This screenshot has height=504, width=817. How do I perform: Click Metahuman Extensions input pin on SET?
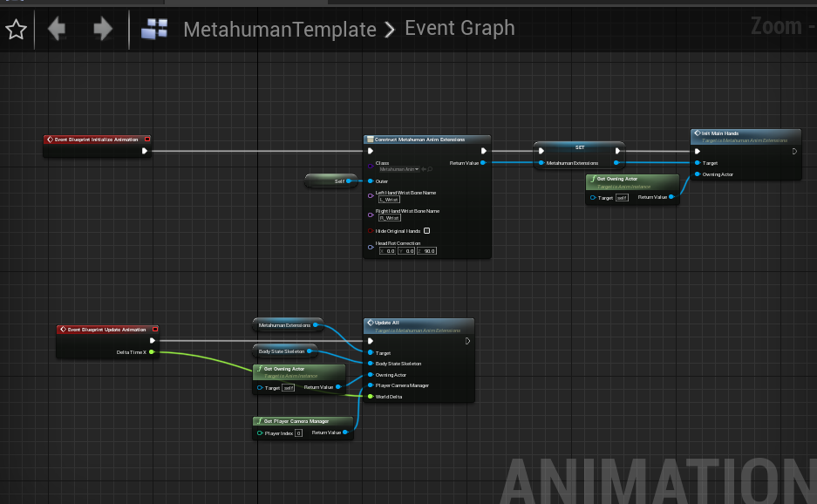(541, 163)
